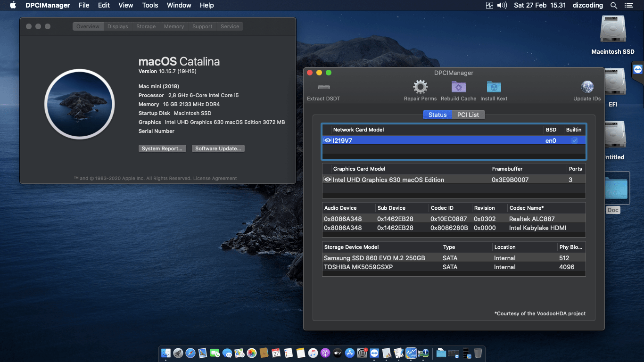Open FaceTime from the Dock
Image resolution: width=644 pixels, height=362 pixels.
[x=215, y=353]
